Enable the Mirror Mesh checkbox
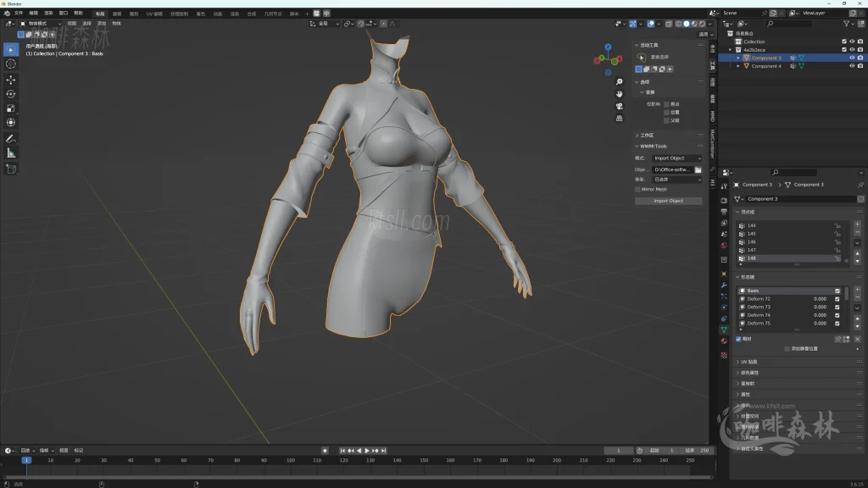The image size is (868, 488). pos(637,189)
